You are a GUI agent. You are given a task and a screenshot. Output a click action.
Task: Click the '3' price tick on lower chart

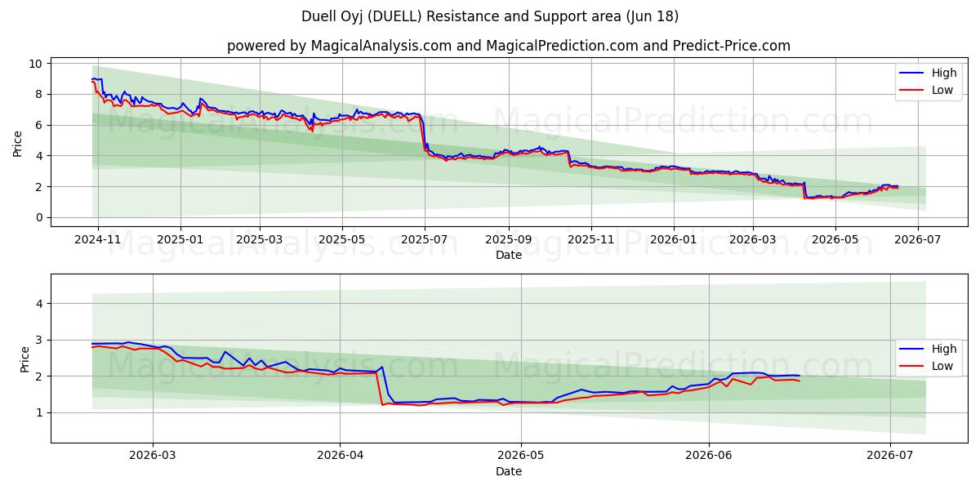[41, 340]
